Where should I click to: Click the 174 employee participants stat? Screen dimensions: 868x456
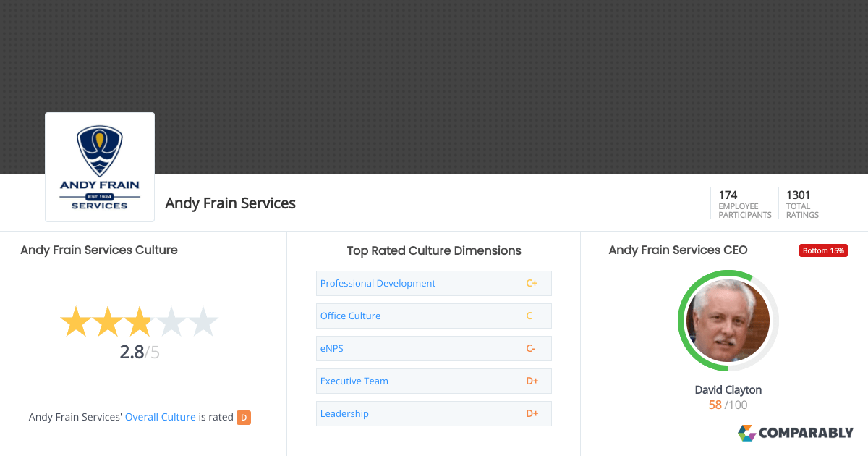click(x=745, y=204)
